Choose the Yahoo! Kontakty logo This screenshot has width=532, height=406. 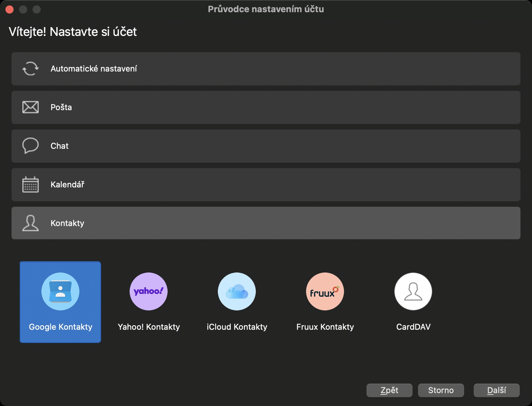click(x=149, y=291)
